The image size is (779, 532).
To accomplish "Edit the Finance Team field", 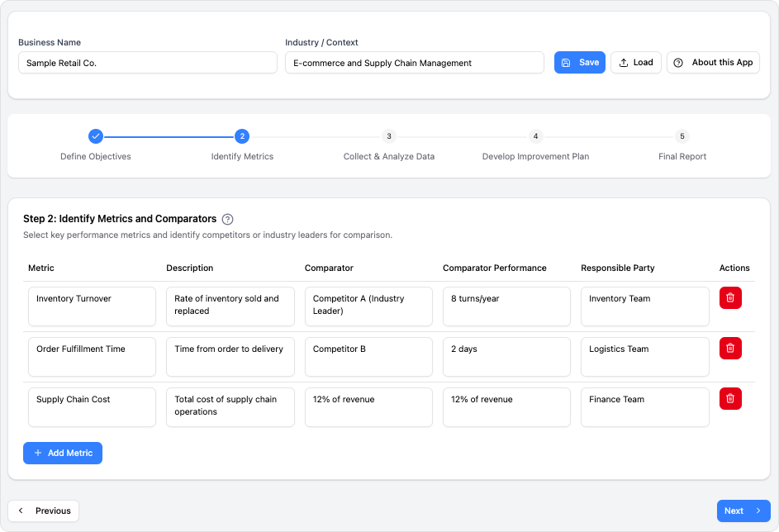I will [645, 407].
